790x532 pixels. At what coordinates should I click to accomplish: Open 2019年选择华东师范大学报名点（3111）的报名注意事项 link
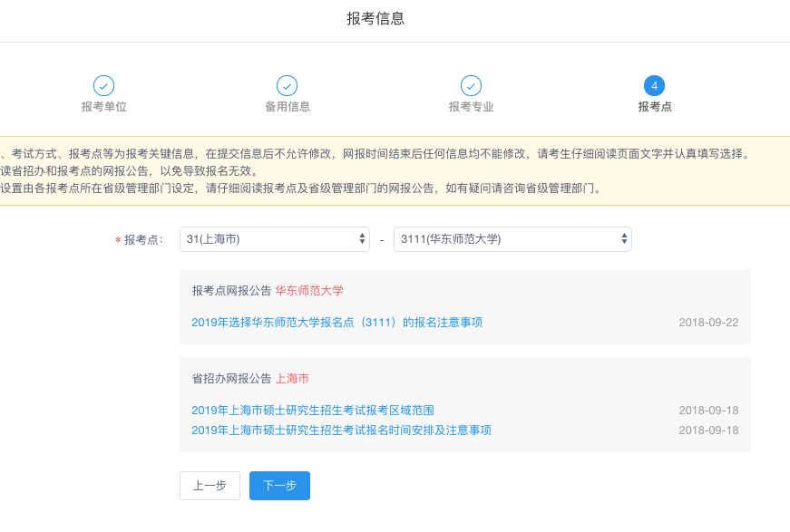coord(337,322)
